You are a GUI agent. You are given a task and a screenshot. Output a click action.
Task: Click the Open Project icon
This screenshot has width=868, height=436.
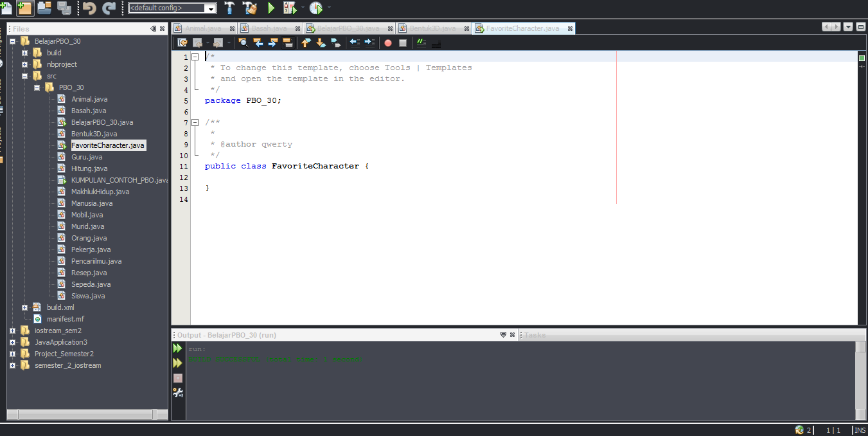[44, 8]
